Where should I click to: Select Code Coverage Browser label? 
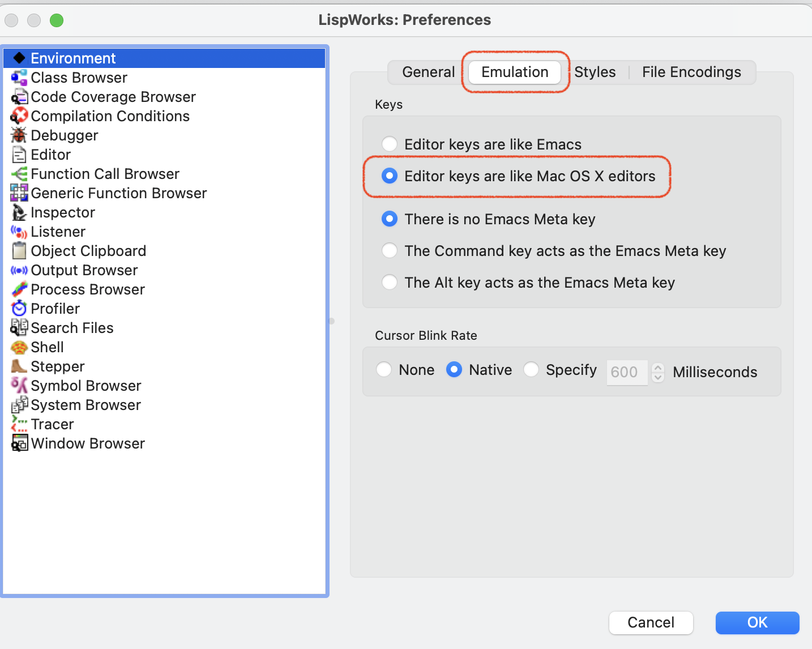coord(113,97)
